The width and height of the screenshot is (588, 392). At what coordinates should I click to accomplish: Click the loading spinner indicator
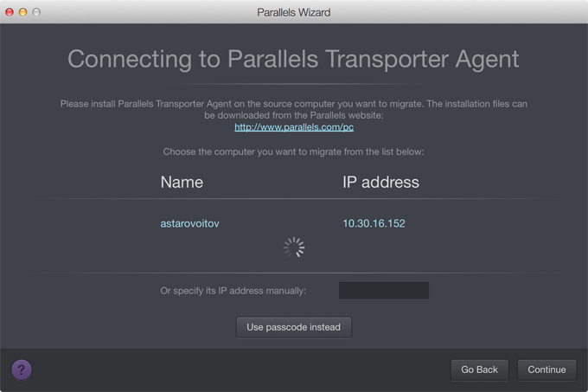pyautogui.click(x=294, y=247)
